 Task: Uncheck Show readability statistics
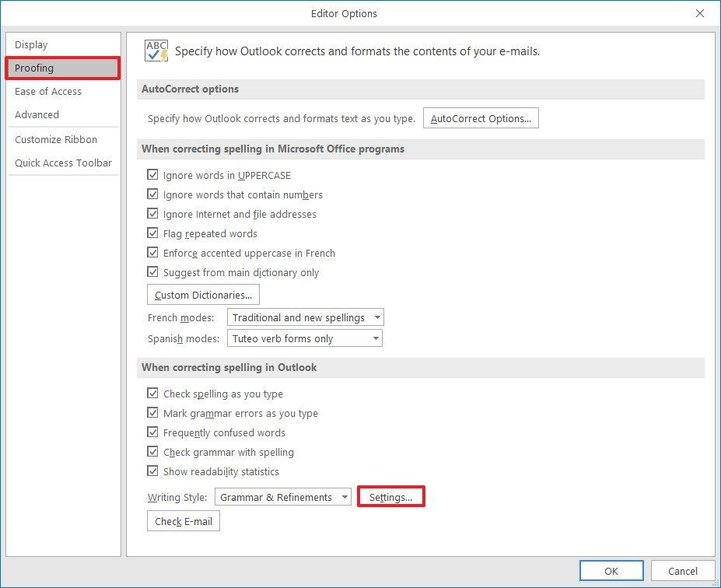tap(153, 471)
